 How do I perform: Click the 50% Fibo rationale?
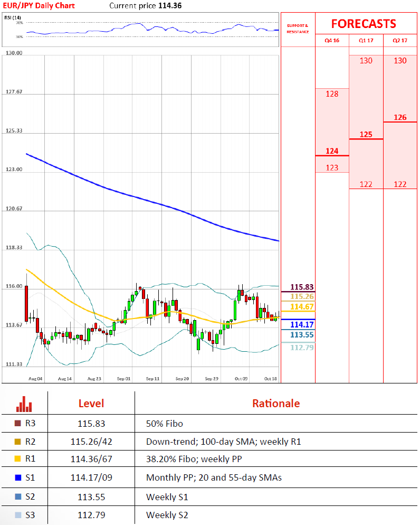point(165,424)
